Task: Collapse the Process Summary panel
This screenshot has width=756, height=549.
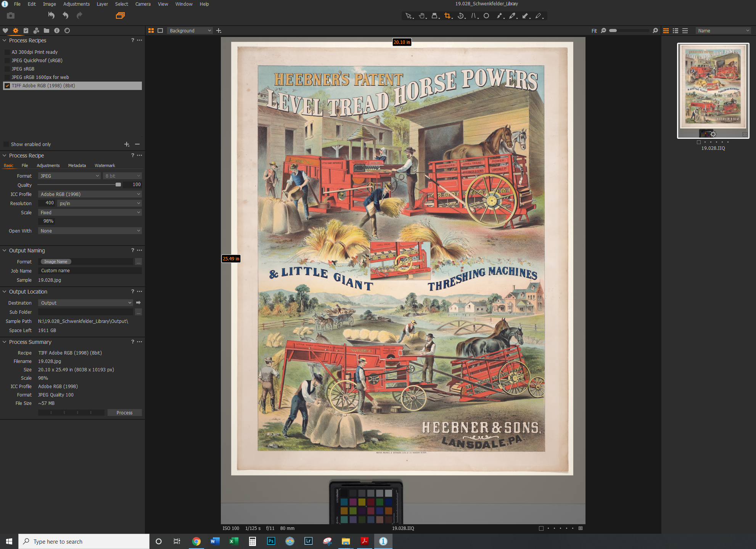Action: click(x=5, y=342)
